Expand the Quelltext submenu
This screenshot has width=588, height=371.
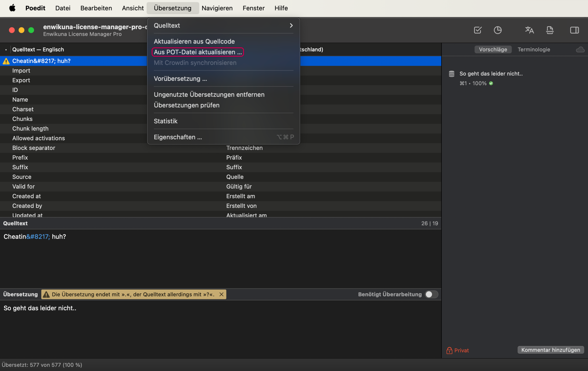click(x=223, y=25)
